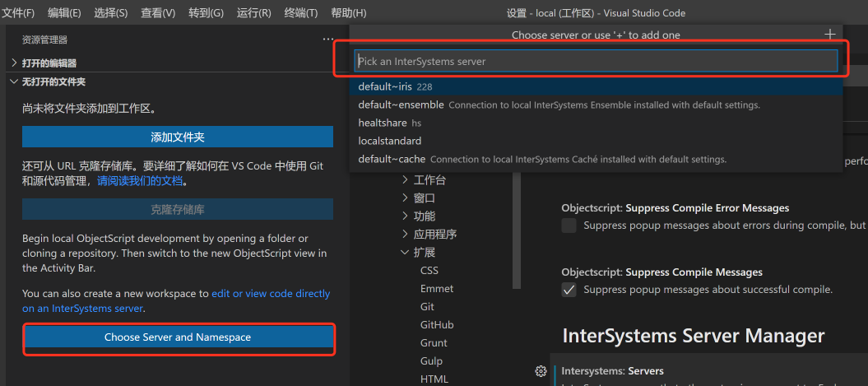Select Emmet in extensions settings tree
Viewport: 868px width, 386px height.
[x=437, y=289]
